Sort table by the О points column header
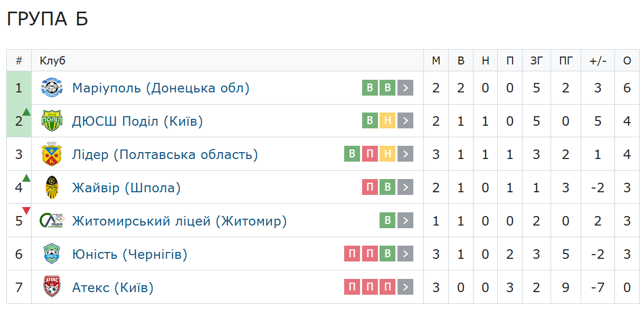Viewport: 644px width, 309px height. point(627,61)
